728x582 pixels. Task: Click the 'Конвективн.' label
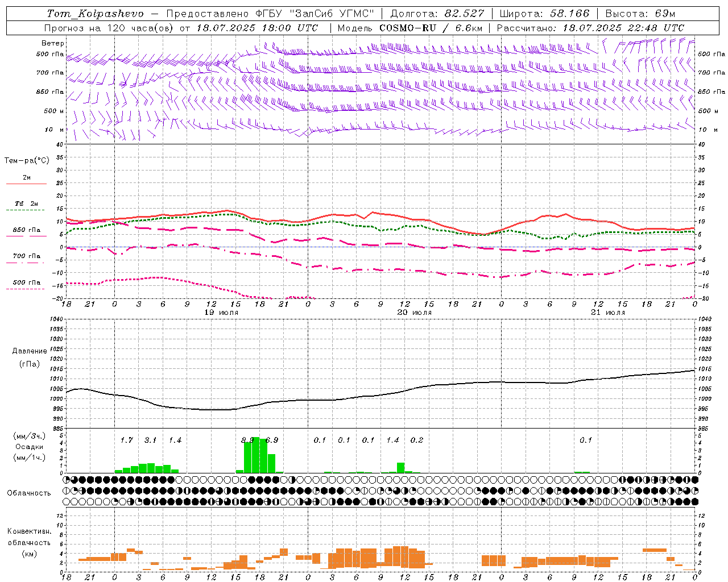tap(29, 531)
